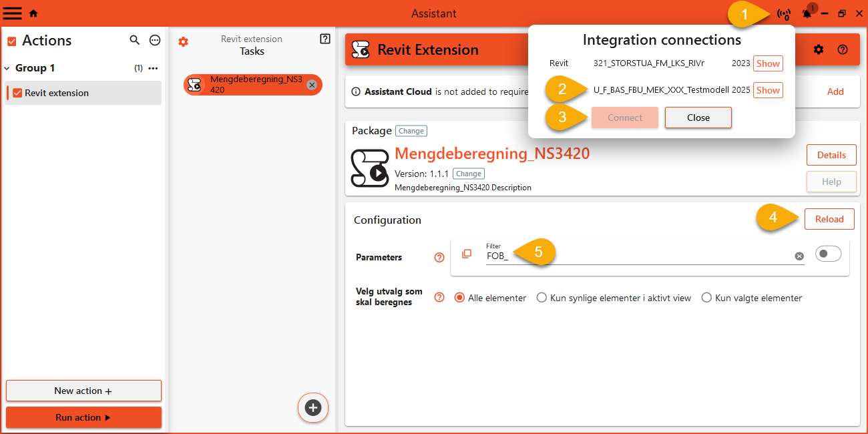Collapse the Group 1 section
868x434 pixels.
[7, 68]
